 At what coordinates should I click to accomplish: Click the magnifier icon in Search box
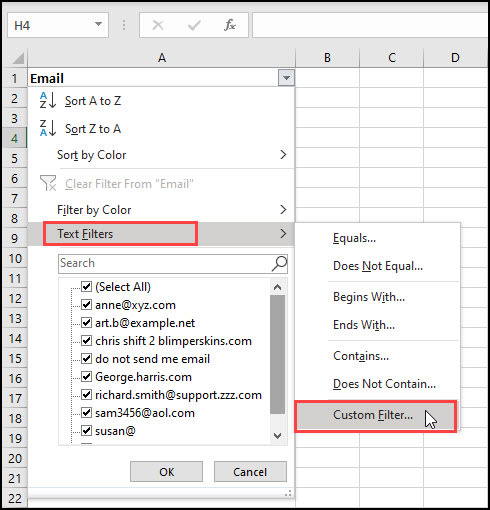point(279,264)
